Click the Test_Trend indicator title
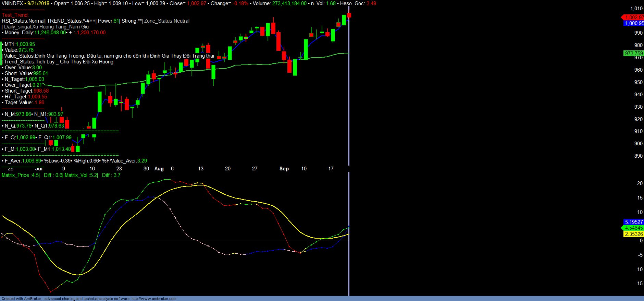This screenshot has height=301, width=644. click(15, 15)
